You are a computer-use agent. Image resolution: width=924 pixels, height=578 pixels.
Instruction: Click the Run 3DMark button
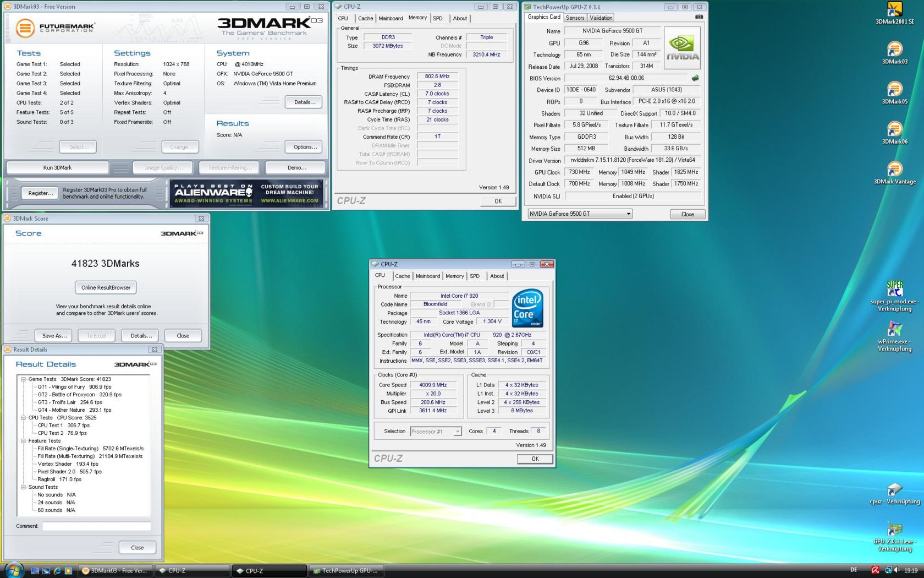pos(57,168)
